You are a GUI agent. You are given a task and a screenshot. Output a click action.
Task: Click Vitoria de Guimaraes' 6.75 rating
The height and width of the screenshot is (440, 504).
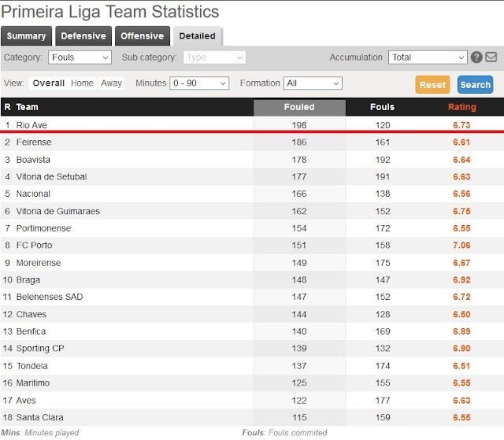tap(461, 211)
